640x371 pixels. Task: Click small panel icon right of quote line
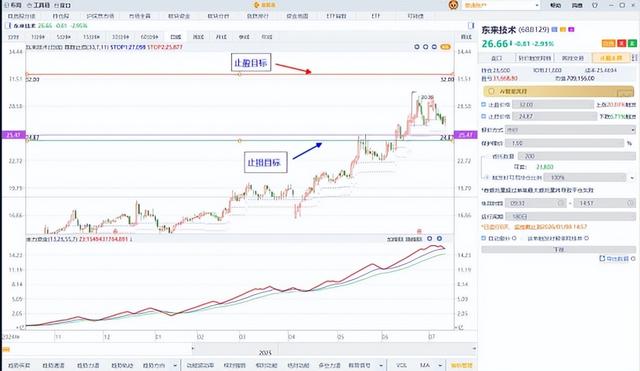click(471, 26)
